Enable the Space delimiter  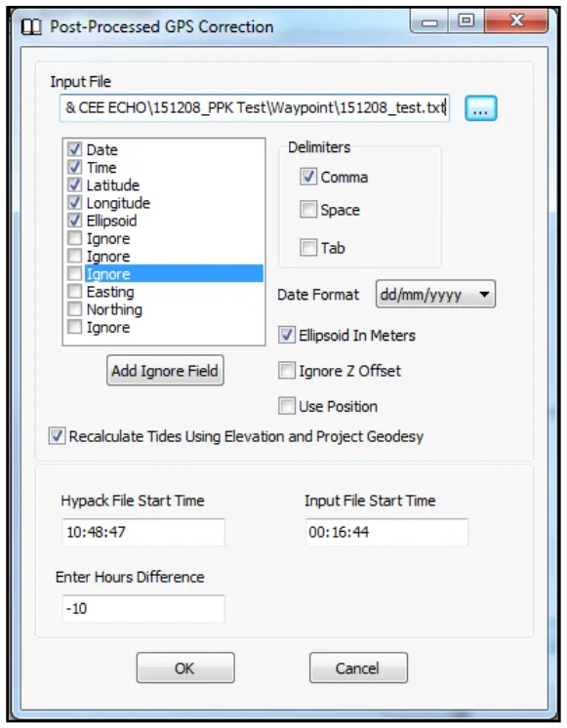pyautogui.click(x=307, y=210)
